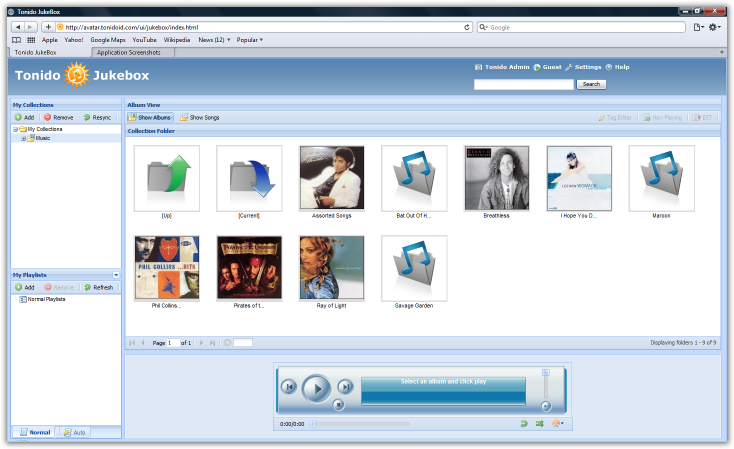Go to first page in the pager

coord(132,343)
